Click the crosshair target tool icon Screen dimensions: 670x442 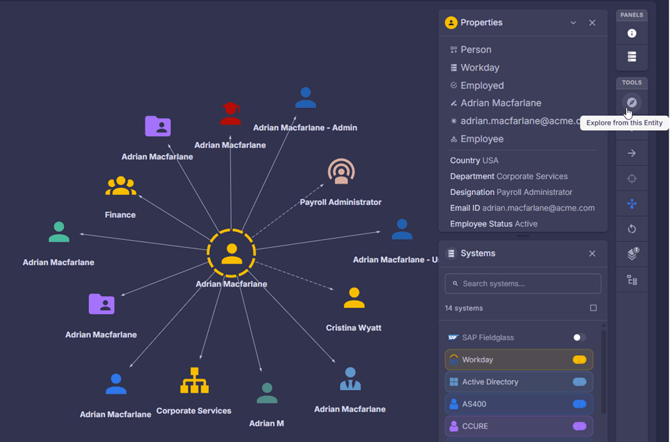[x=631, y=179]
